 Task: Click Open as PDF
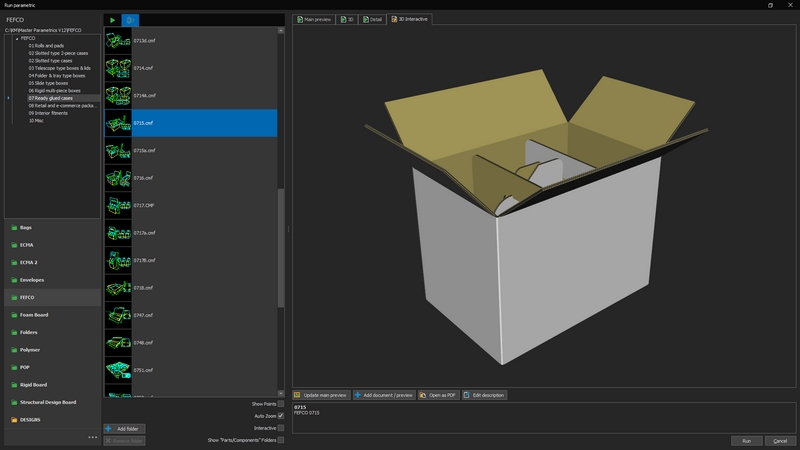coord(438,395)
